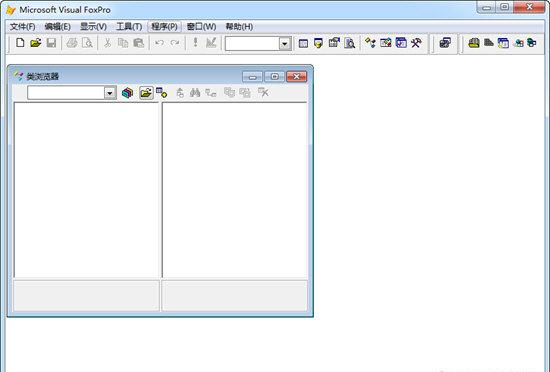Open the 程序(P) menu

[165, 27]
